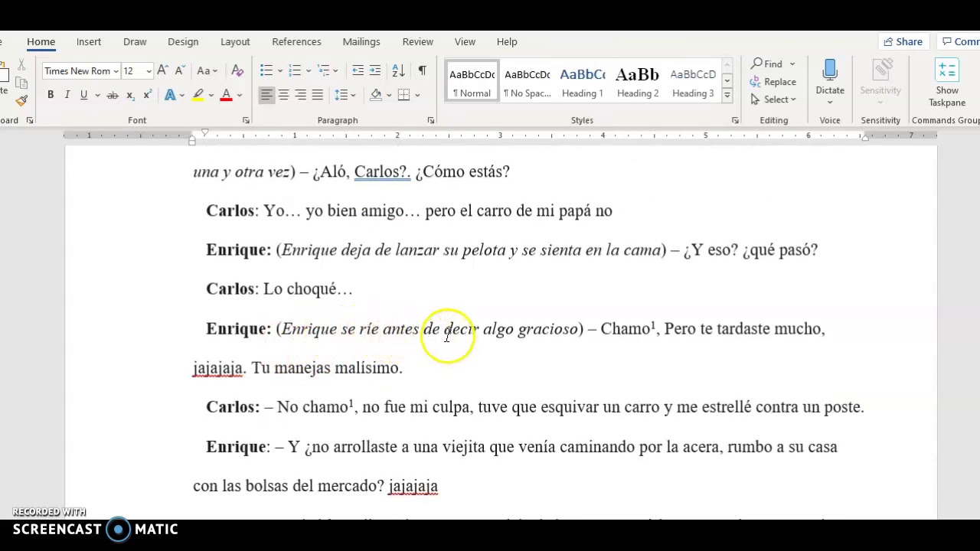
Task: Open the Insert tab
Action: [89, 41]
